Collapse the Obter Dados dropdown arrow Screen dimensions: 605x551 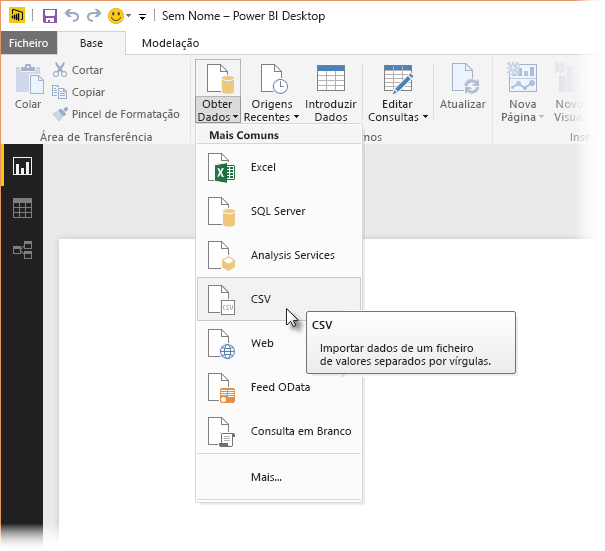[235, 117]
